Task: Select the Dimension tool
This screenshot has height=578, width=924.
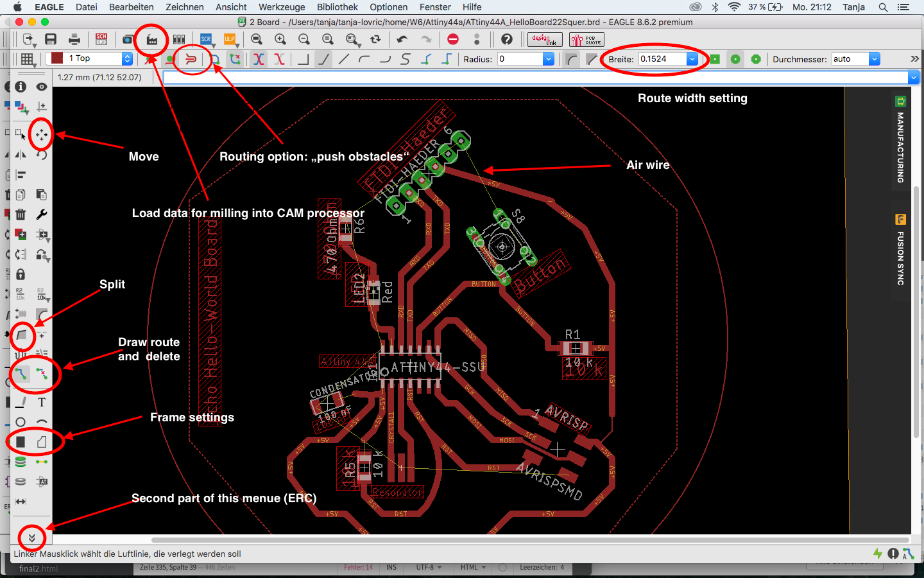Action: (x=21, y=502)
